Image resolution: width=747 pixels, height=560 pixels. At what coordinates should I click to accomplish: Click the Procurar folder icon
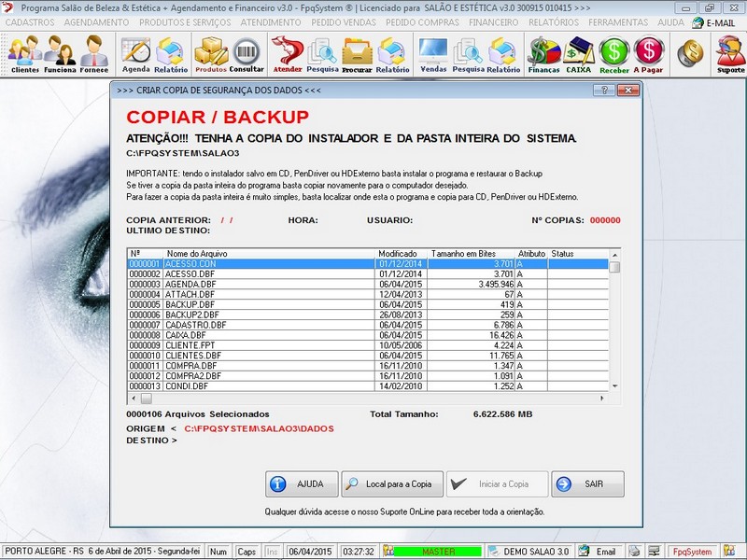[x=357, y=54]
